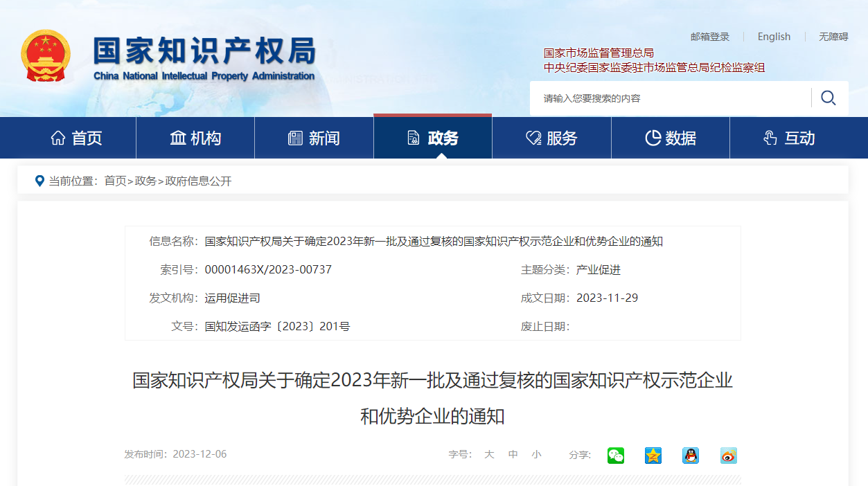This screenshot has width=868, height=486.
Task: Share article via WeChat icon
Action: 616,455
